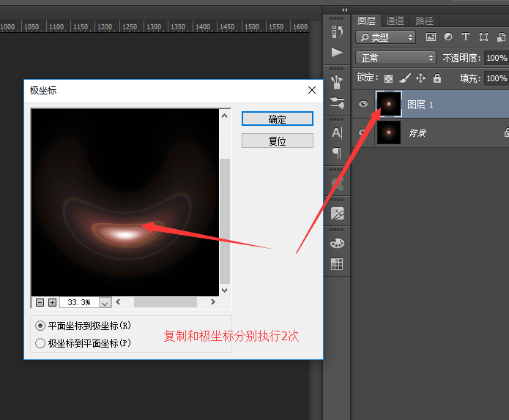The width and height of the screenshot is (509, 420).
Task: Select 平面坐标到极坐标 radio option
Action: pos(40,326)
